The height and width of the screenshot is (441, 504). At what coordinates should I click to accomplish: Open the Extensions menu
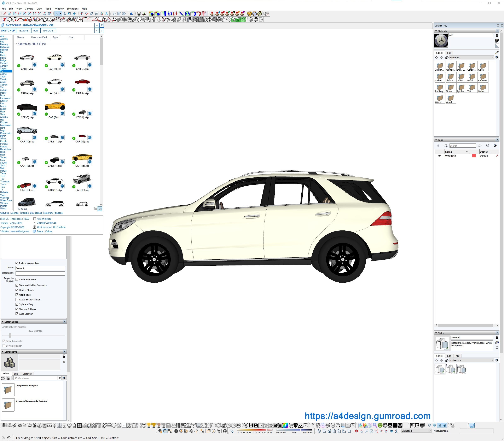pyautogui.click(x=73, y=9)
